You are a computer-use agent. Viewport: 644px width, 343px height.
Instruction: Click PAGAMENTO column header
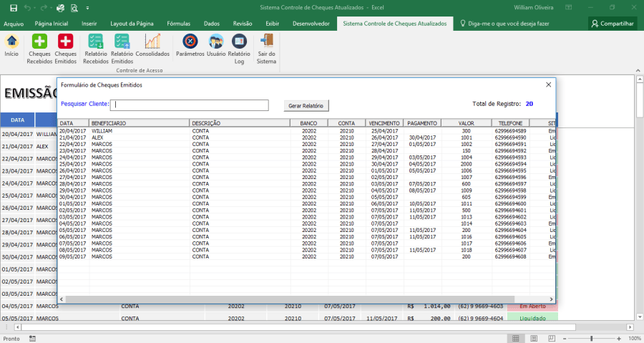(x=422, y=123)
